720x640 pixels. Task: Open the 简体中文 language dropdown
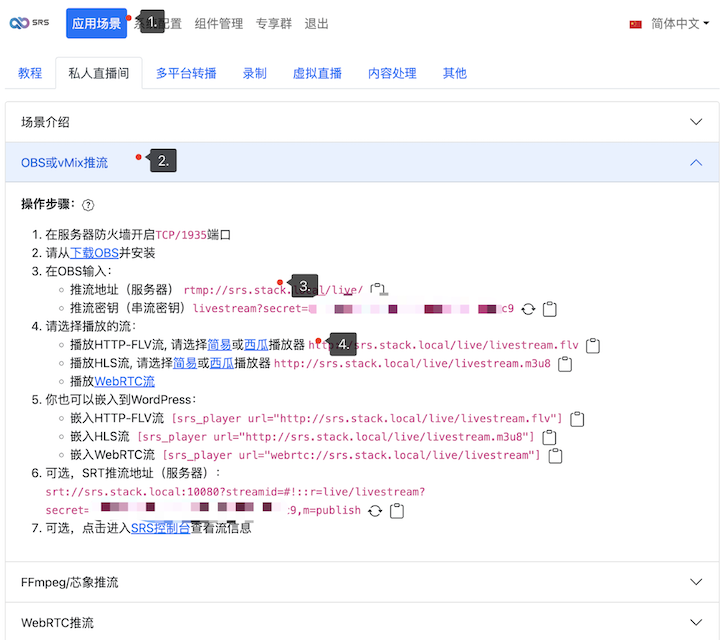pos(670,23)
